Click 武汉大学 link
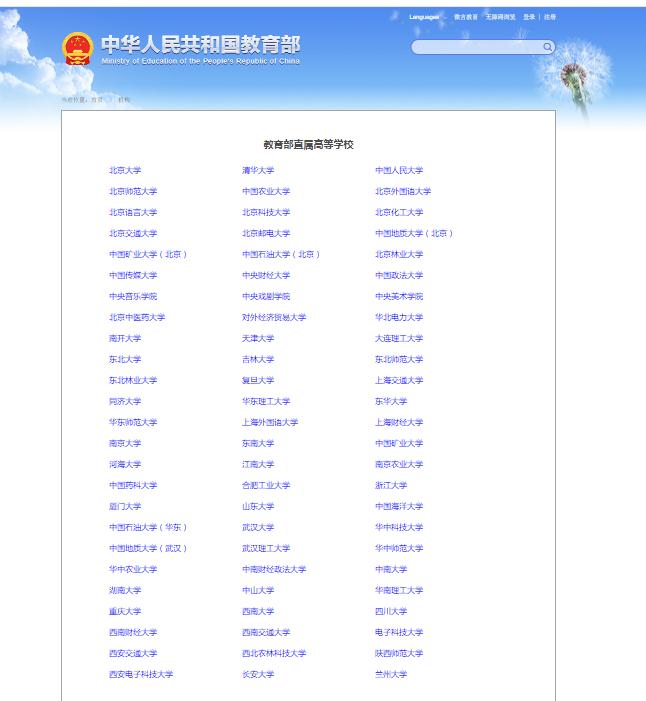The width and height of the screenshot is (646, 701). (258, 528)
